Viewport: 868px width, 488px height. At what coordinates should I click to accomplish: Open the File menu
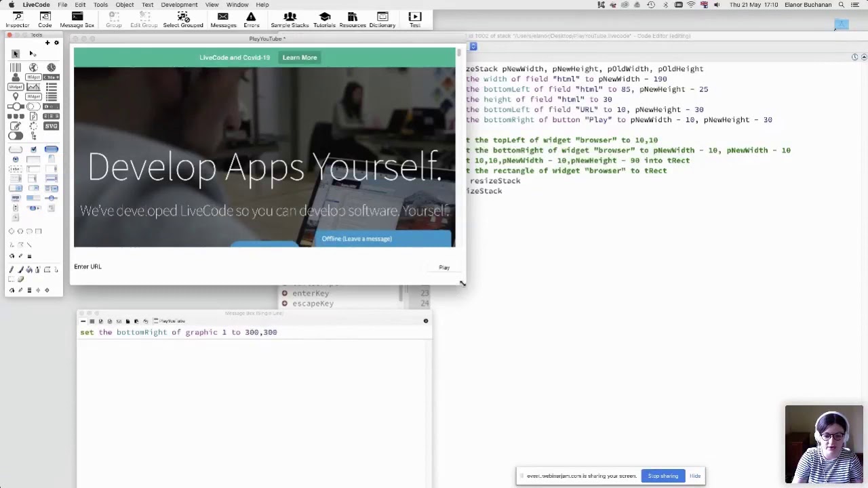(x=62, y=5)
